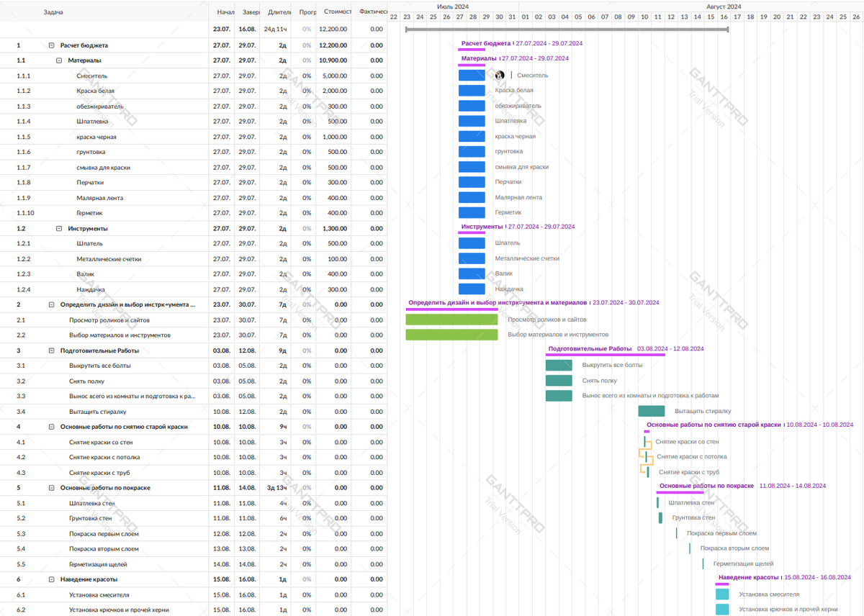The height and width of the screenshot is (616, 864).
Task: Select the teal Выкрутить все болты bar
Action: click(559, 366)
